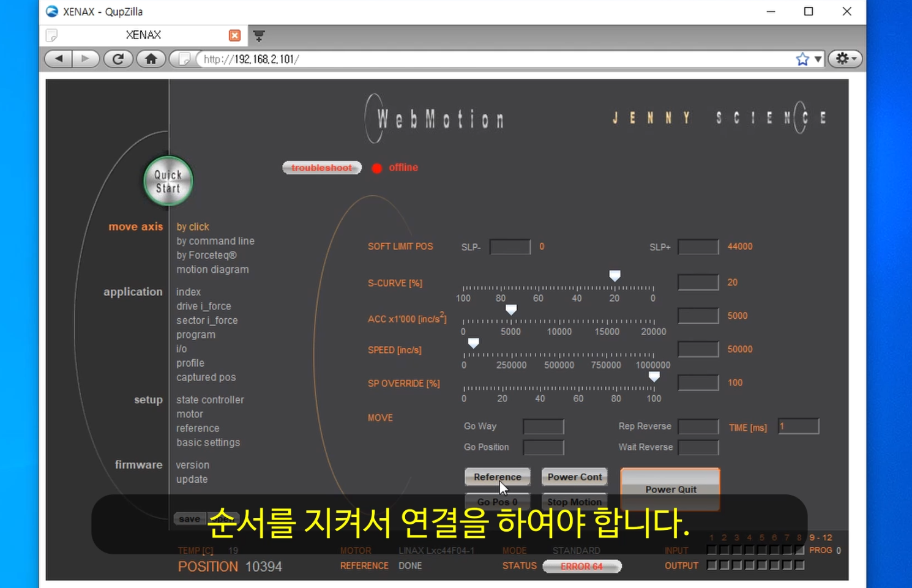Open setup state controller
This screenshot has height=588, width=912.
click(210, 400)
